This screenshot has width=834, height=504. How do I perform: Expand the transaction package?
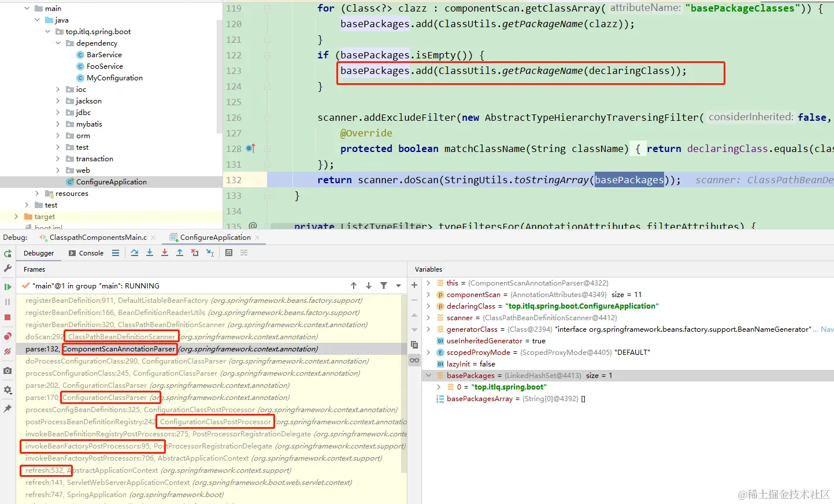[x=58, y=159]
